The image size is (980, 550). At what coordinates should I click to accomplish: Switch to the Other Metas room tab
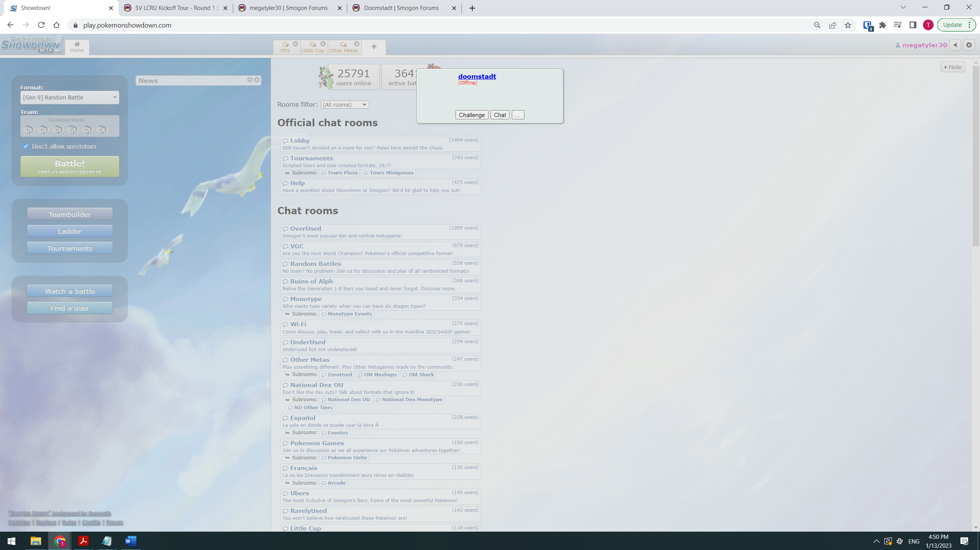pos(343,47)
